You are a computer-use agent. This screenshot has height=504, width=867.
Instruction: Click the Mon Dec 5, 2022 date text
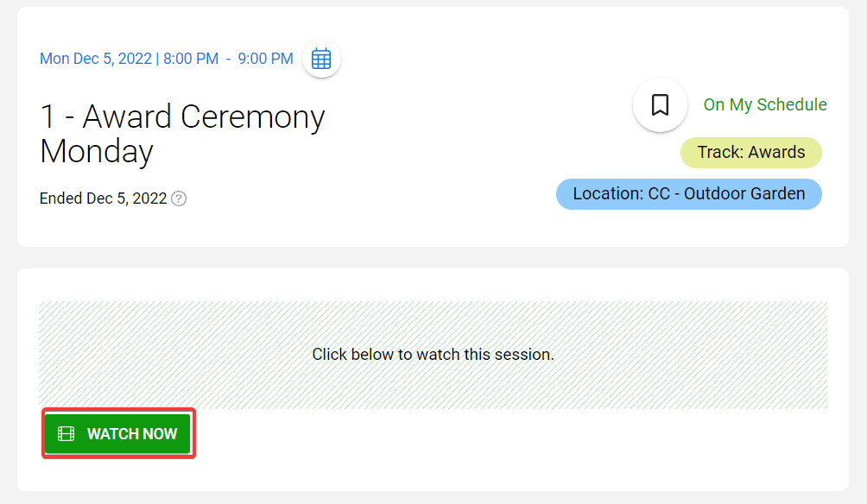(96, 59)
